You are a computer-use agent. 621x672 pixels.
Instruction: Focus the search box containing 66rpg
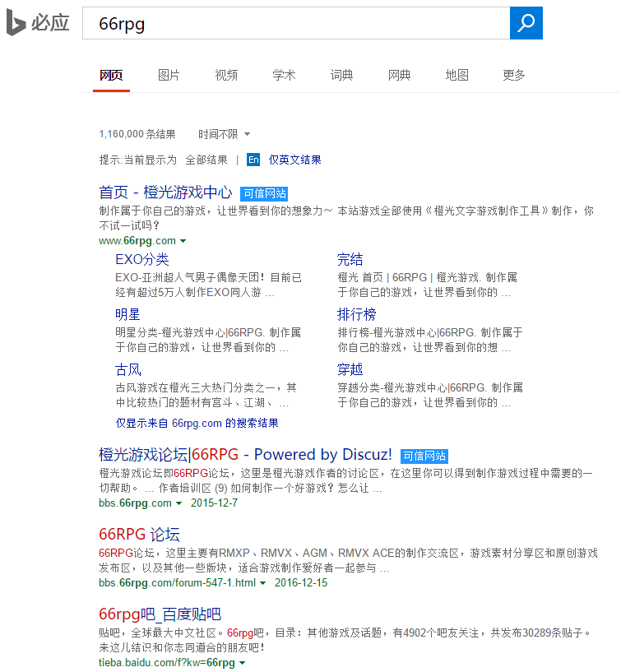[296, 23]
